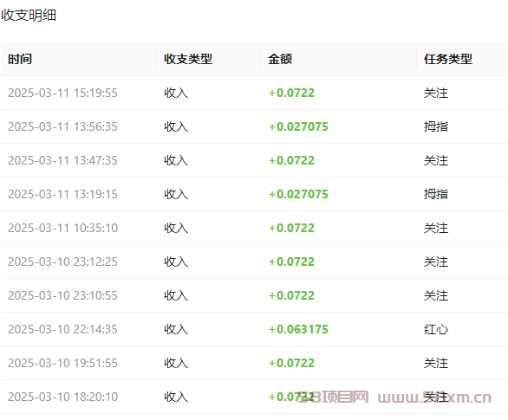Image resolution: width=508 pixels, height=420 pixels.
Task: Select the 2025-03-10 23:12:25 row timestamp
Action: click(62, 262)
